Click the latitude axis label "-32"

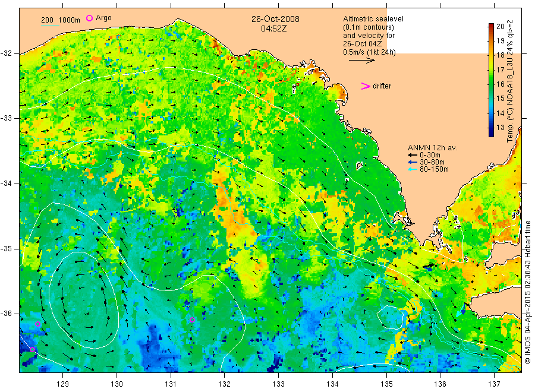click(7, 53)
